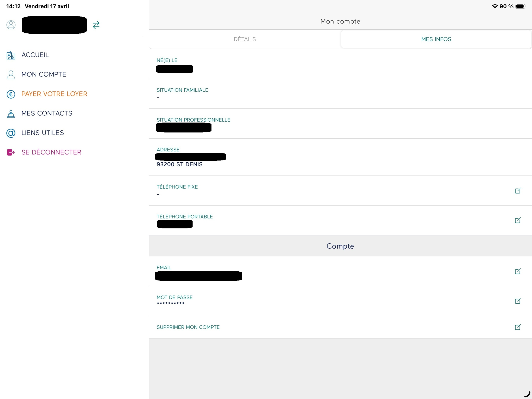Image resolution: width=532 pixels, height=399 pixels.
Task: Open LIENS UTILES menu entry
Action: [x=43, y=133]
